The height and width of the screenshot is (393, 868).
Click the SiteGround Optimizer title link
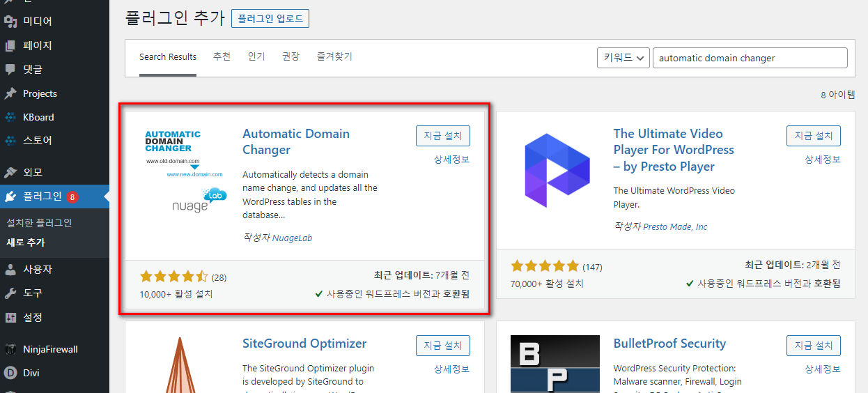coord(304,344)
